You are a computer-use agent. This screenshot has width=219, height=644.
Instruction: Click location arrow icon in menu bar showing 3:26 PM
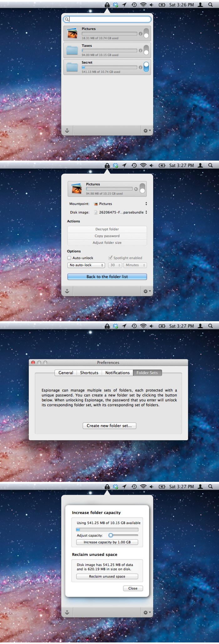click(124, 5)
